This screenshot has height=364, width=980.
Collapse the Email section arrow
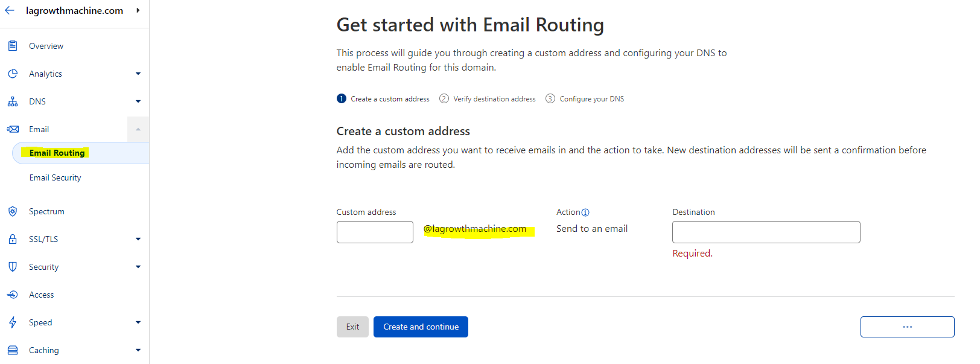tap(138, 129)
